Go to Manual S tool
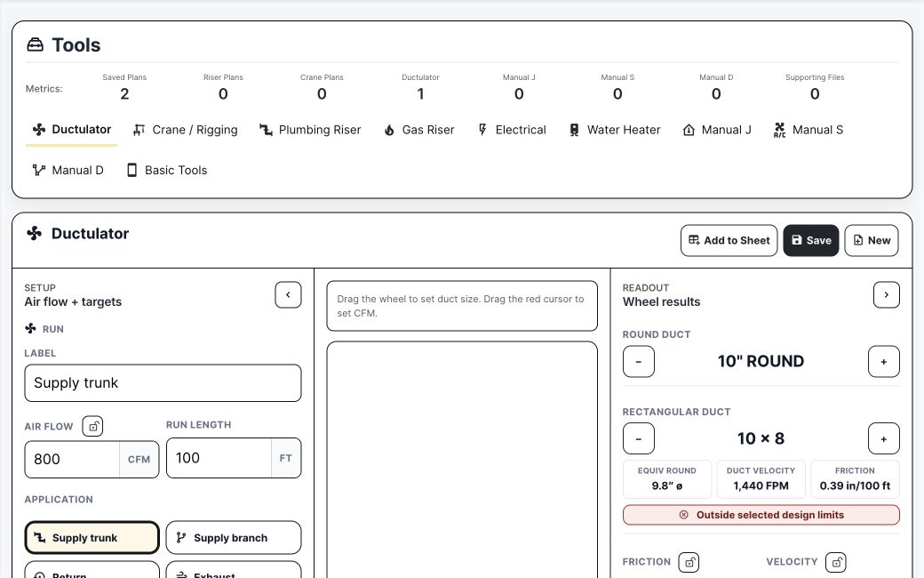Screen dimensions: 924x578 (x=808, y=130)
